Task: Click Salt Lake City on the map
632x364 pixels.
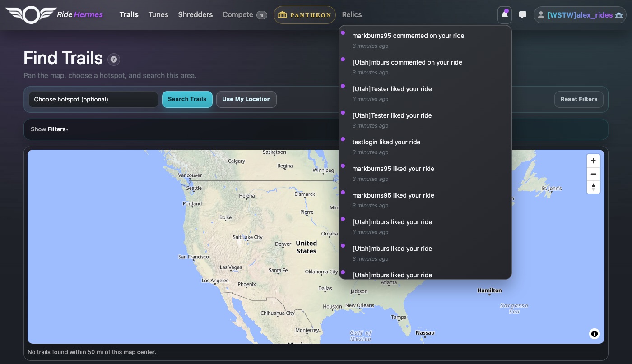Action: coord(247,237)
